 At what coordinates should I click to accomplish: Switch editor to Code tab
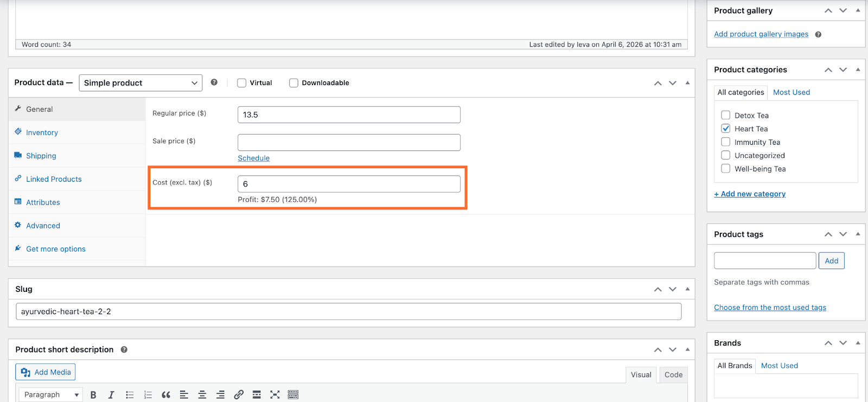click(673, 375)
